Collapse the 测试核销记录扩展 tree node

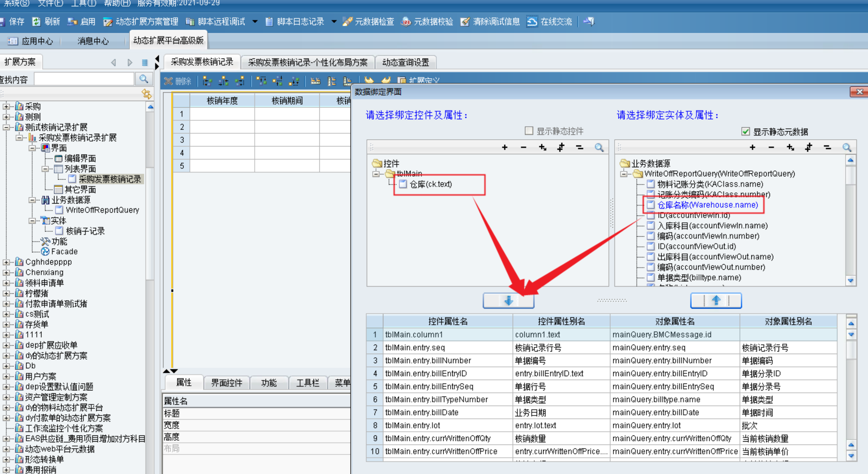click(x=6, y=127)
